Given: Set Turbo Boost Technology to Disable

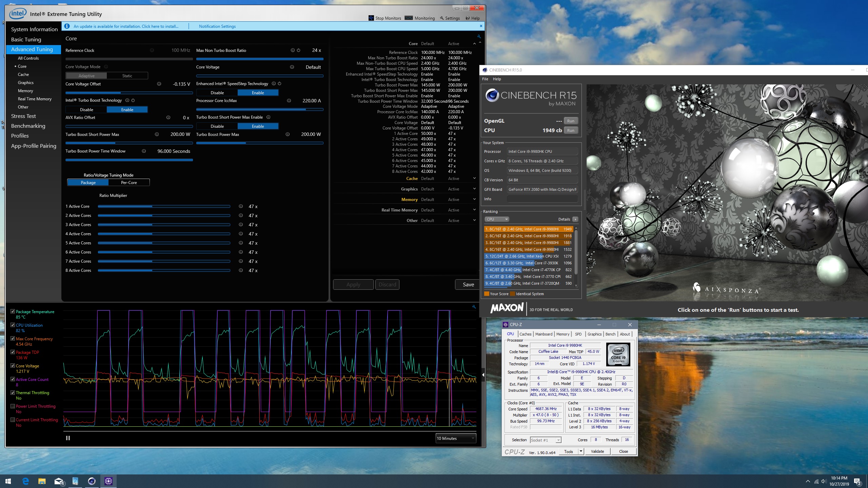Looking at the screenshot, I should 86,109.
